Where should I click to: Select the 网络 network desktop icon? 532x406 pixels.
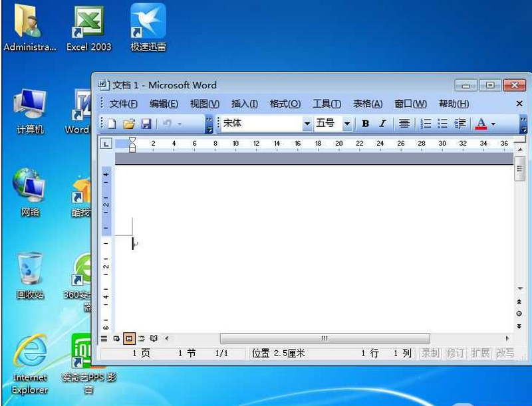(x=30, y=193)
